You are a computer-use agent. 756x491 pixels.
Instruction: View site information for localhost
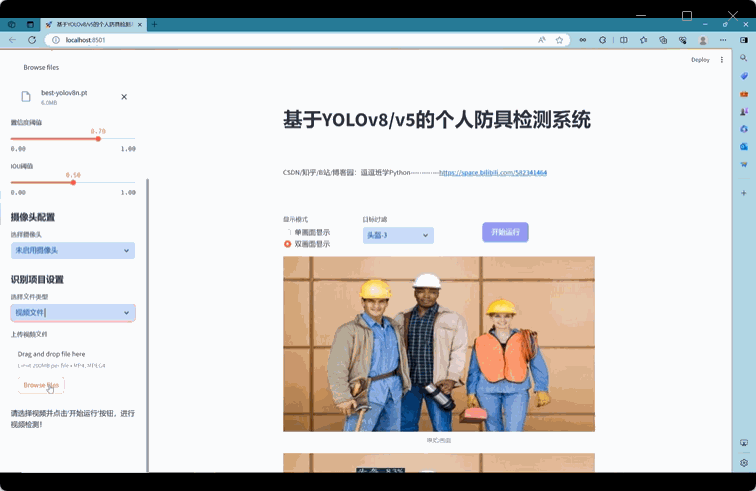point(56,40)
